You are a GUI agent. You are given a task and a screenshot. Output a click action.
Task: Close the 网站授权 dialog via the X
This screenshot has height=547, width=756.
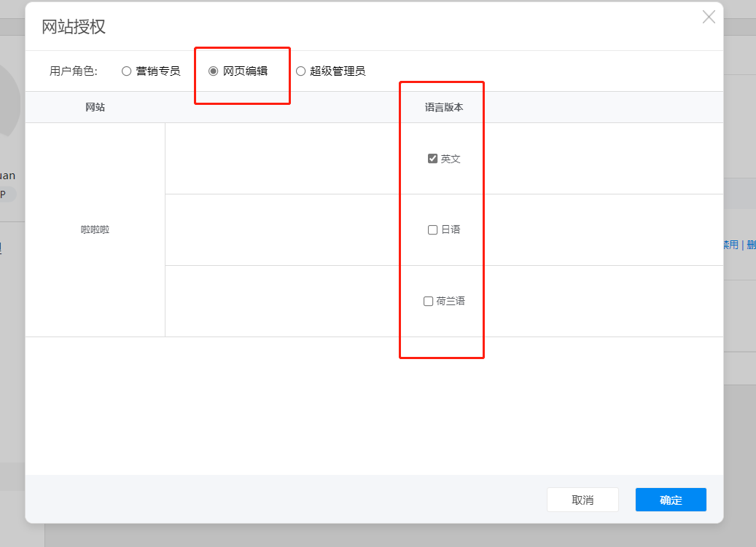point(708,17)
